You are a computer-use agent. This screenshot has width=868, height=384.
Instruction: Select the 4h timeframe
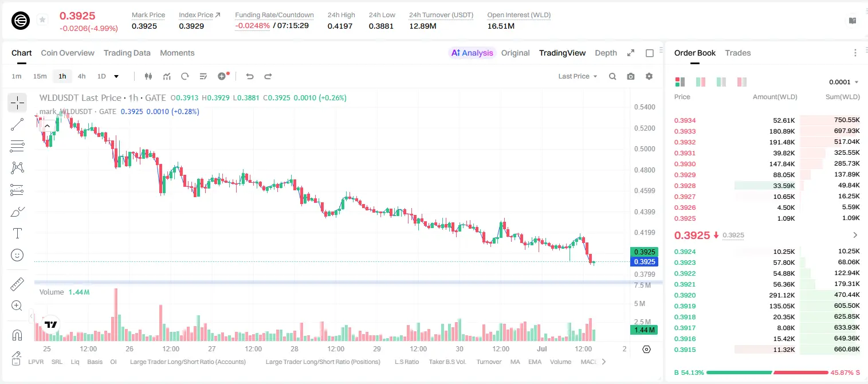point(81,76)
